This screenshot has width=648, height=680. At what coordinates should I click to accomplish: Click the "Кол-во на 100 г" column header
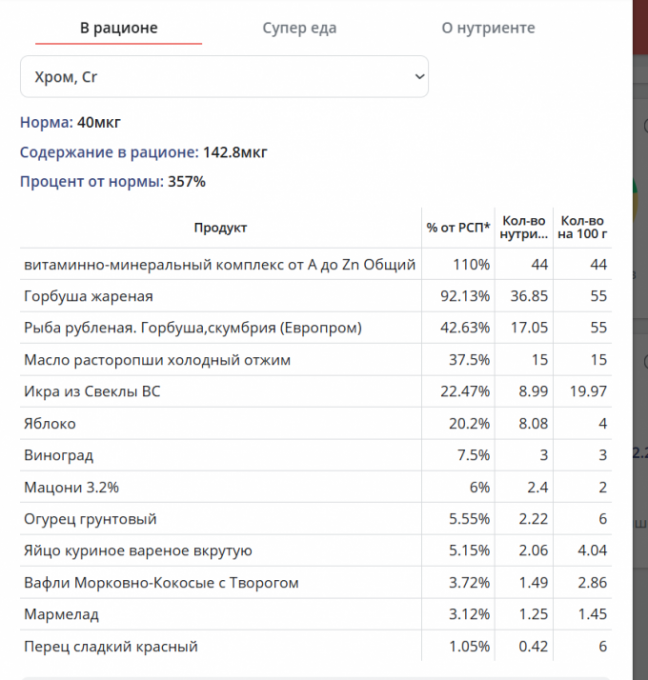point(583,228)
